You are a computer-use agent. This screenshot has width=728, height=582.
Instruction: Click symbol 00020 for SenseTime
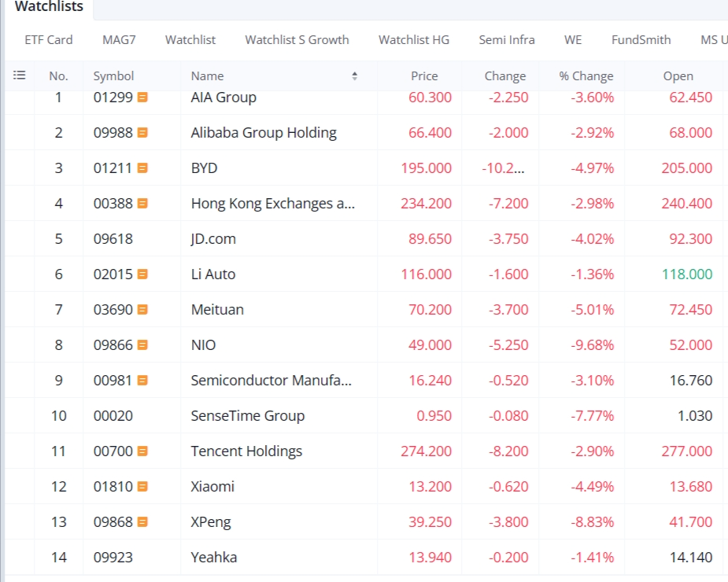[113, 416]
